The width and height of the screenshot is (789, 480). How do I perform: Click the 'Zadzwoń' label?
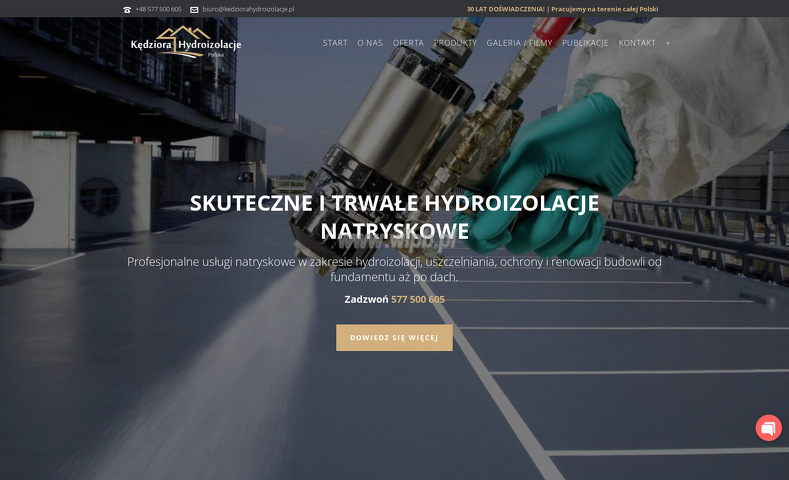point(366,299)
